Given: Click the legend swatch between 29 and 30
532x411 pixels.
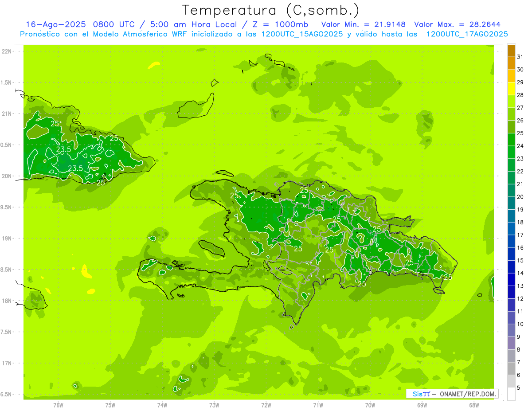Looking at the screenshot, I should tap(511, 76).
